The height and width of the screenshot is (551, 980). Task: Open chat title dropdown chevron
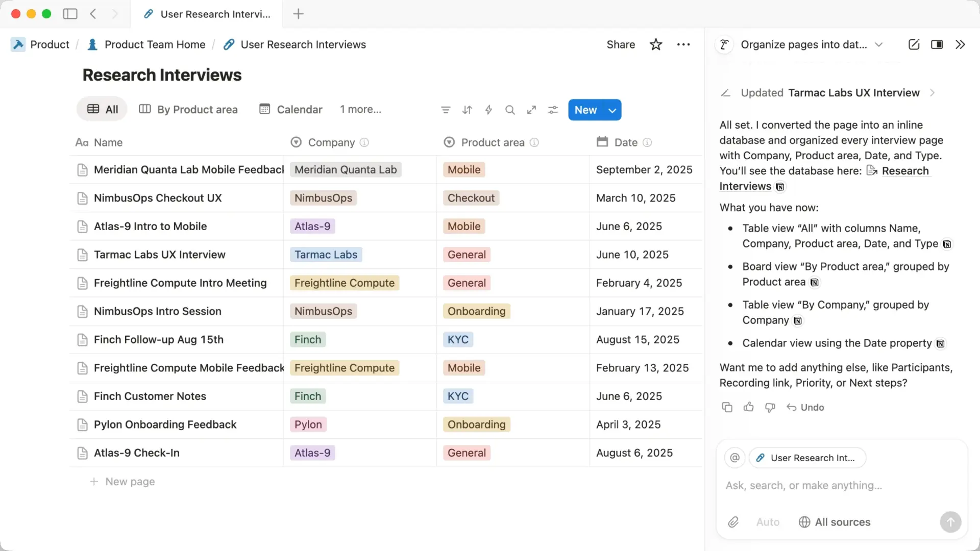coord(878,44)
